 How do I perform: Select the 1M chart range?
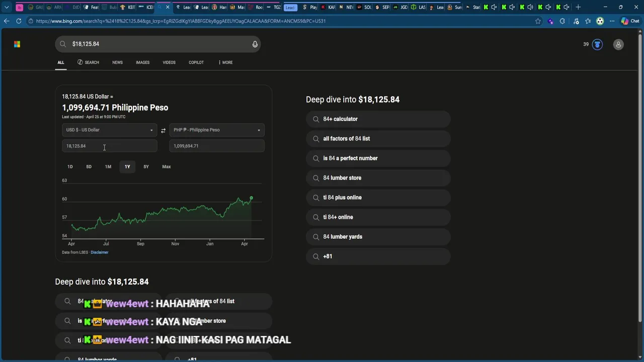108,166
